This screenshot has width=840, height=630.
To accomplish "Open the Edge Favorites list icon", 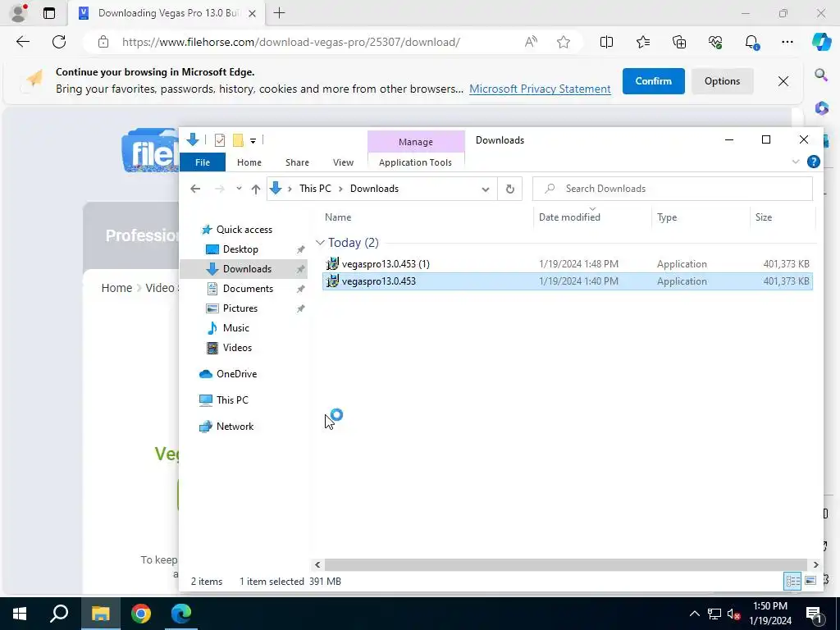I will (x=643, y=42).
